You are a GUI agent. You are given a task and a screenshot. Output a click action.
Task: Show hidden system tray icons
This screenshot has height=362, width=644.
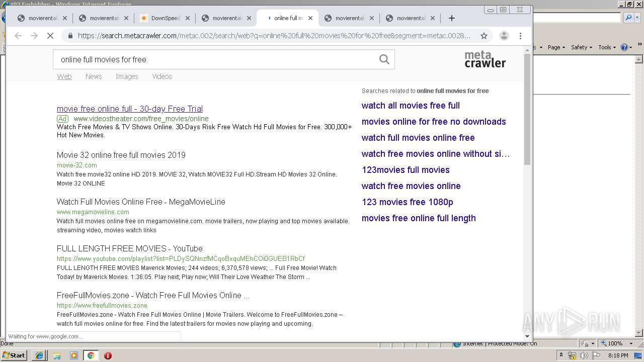[x=561, y=355]
